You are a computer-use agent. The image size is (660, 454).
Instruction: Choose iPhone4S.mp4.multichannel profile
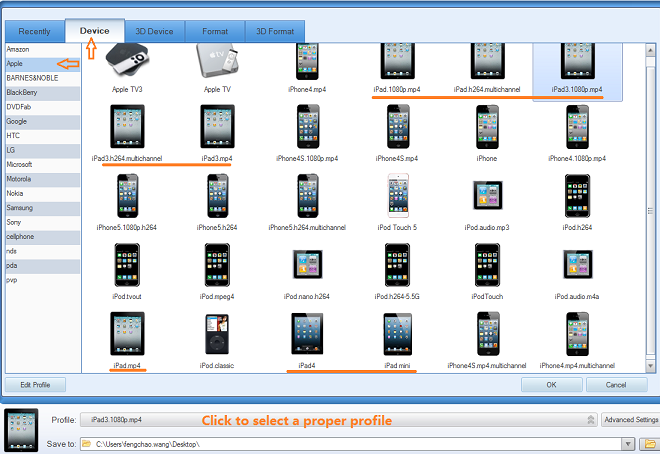point(488,334)
